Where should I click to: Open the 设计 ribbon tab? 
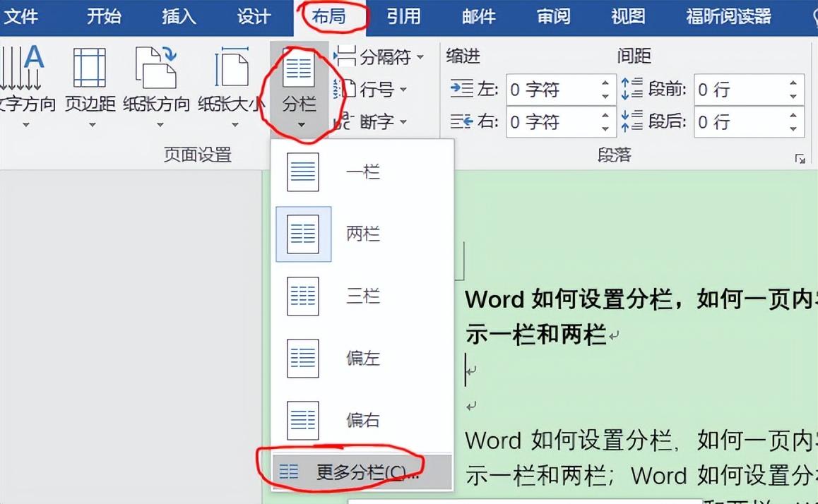254,17
